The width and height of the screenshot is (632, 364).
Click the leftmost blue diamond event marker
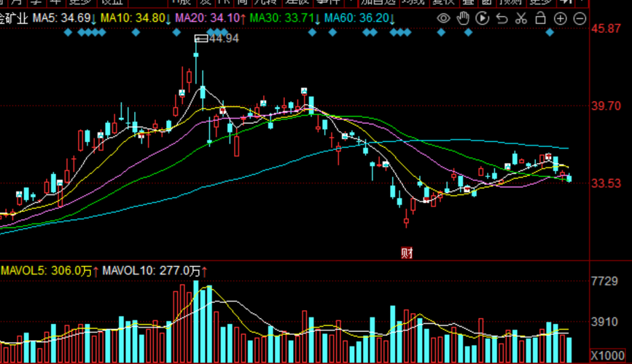[68, 33]
